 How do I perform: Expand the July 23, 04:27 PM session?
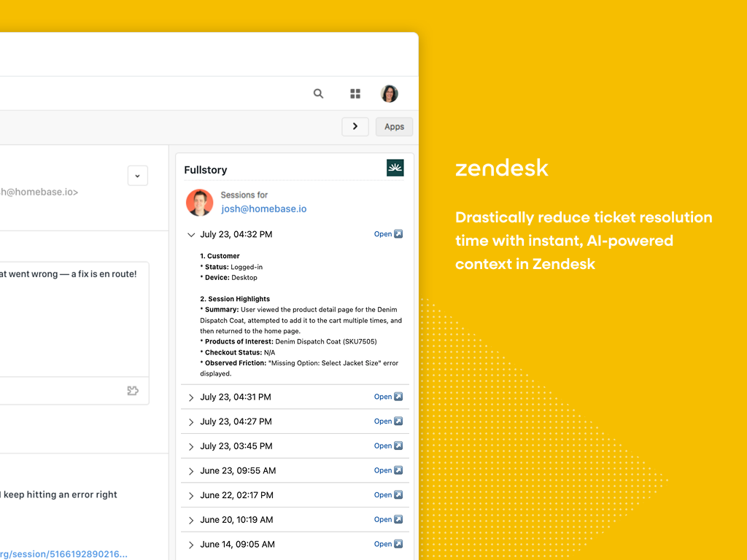click(191, 422)
